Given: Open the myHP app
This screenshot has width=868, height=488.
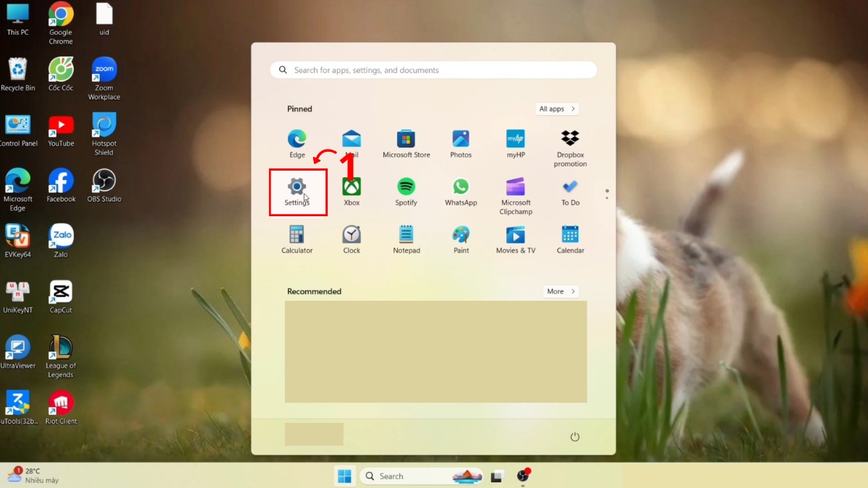Looking at the screenshot, I should [516, 144].
